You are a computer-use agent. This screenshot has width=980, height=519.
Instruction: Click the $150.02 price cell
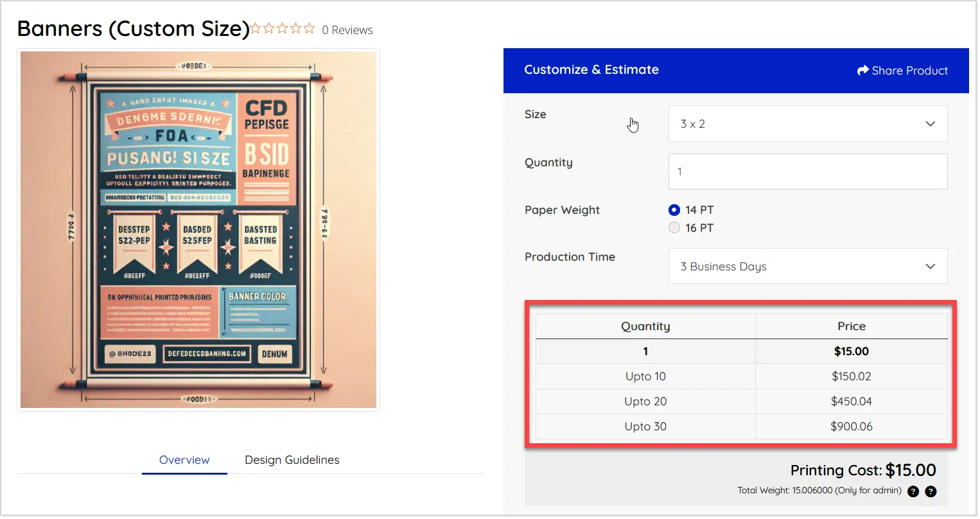coord(852,376)
